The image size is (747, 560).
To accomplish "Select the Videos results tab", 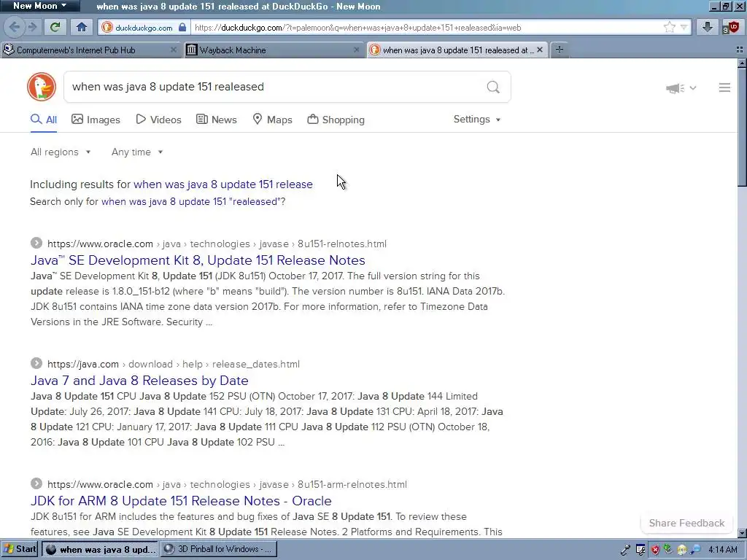I will (158, 120).
